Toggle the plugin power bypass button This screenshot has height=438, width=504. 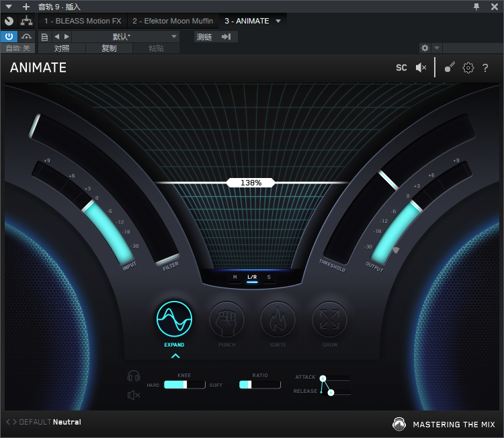[x=9, y=36]
